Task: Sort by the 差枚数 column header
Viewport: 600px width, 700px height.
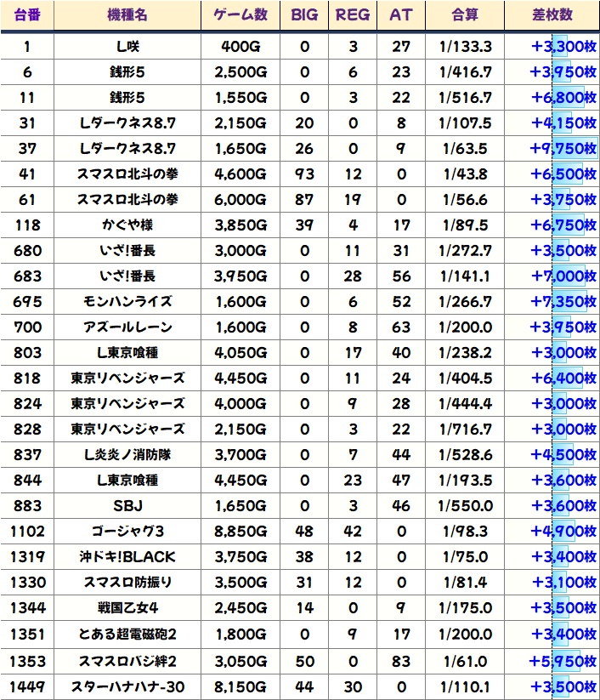Action: tap(551, 15)
